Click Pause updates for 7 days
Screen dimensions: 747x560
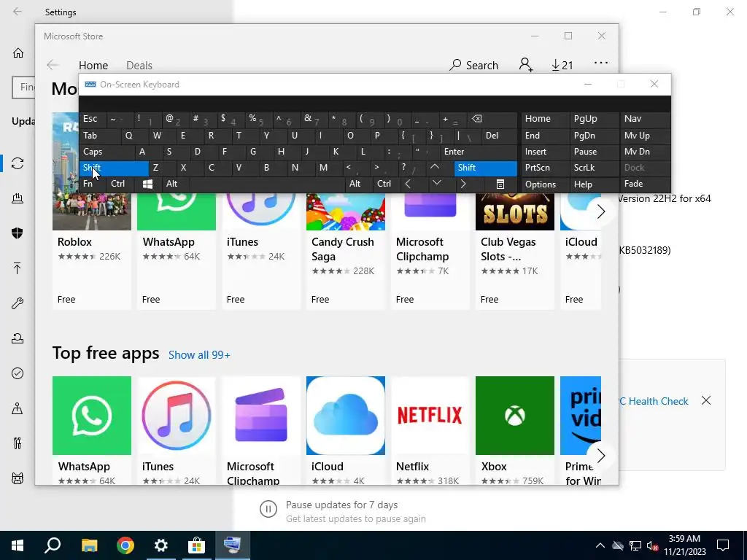tap(341, 505)
